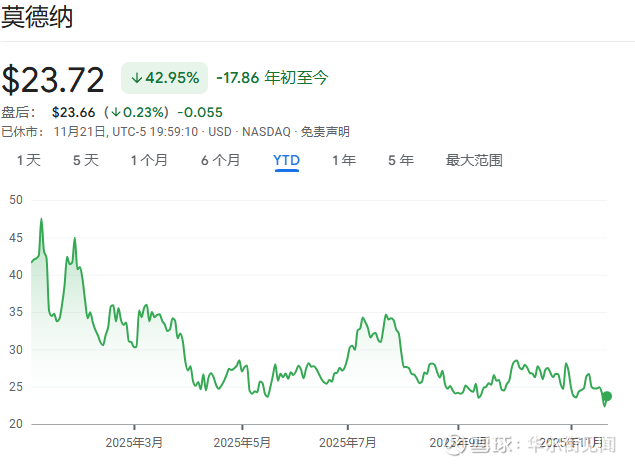Select the 最大范围 range tab

[x=474, y=160]
